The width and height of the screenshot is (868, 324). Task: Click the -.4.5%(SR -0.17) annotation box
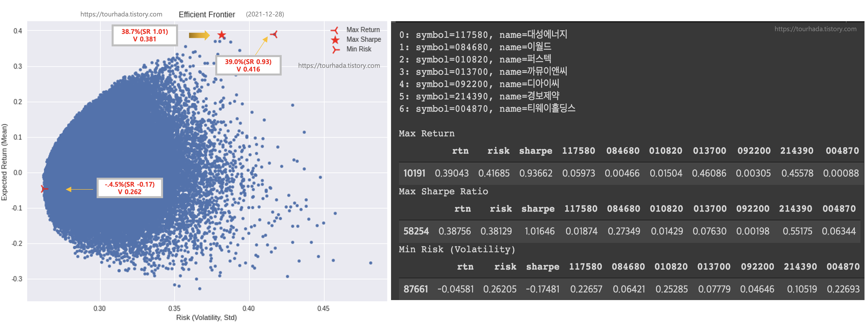[x=130, y=188]
